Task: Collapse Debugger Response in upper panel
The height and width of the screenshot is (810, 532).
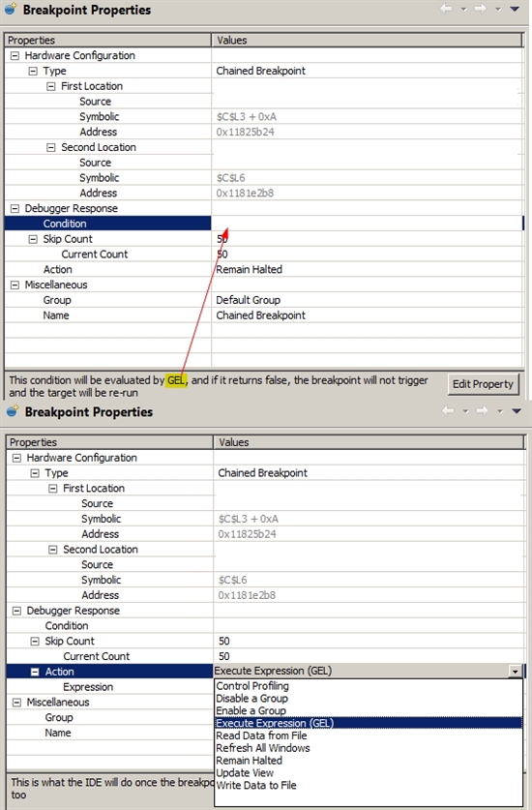Action: tap(15, 209)
